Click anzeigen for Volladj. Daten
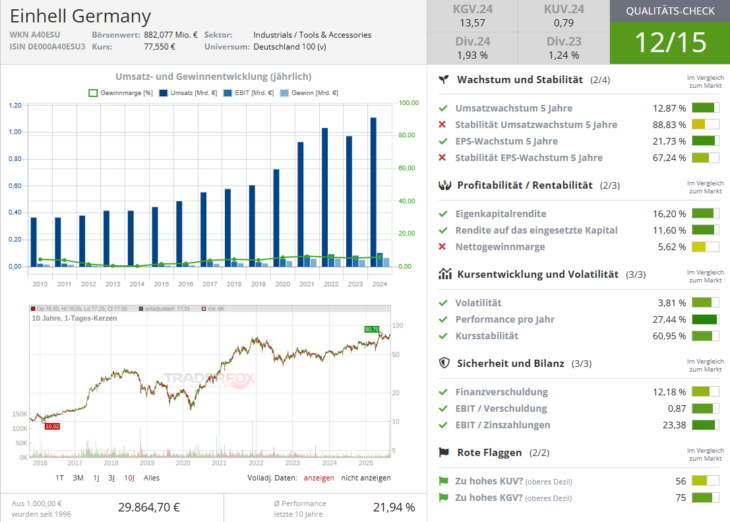Viewport: 730px width, 522px height. (319, 478)
